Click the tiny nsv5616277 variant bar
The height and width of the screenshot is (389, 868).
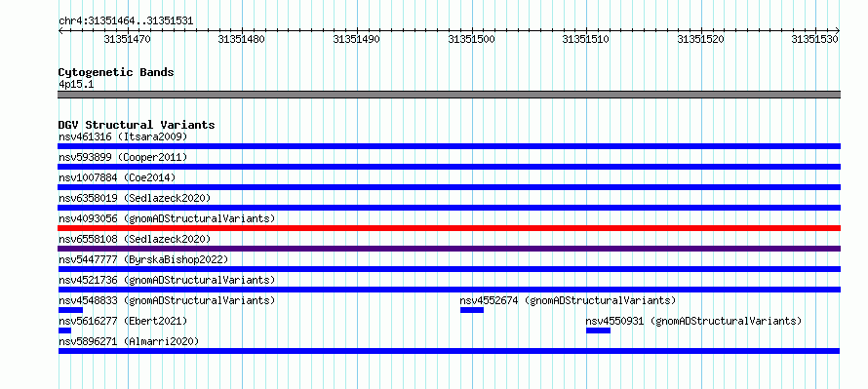point(64,331)
